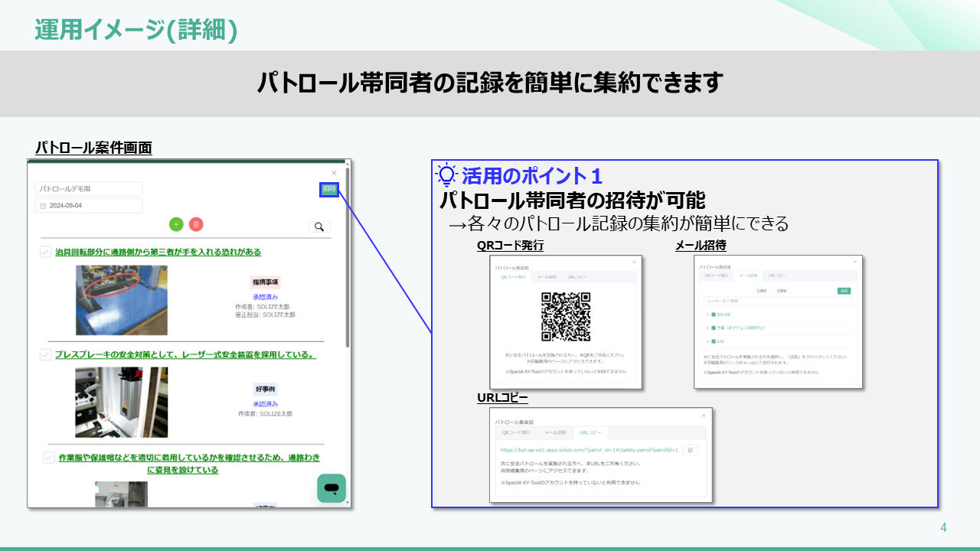Expand the SOLIZE group chevron
The height and width of the screenshot is (551, 980).
[x=707, y=315]
